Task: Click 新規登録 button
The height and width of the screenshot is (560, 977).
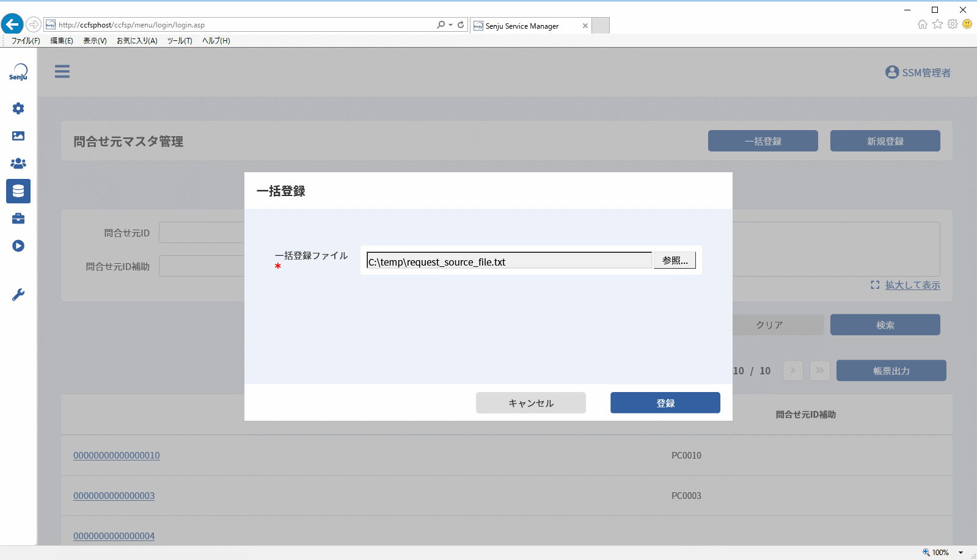Action: (x=885, y=141)
